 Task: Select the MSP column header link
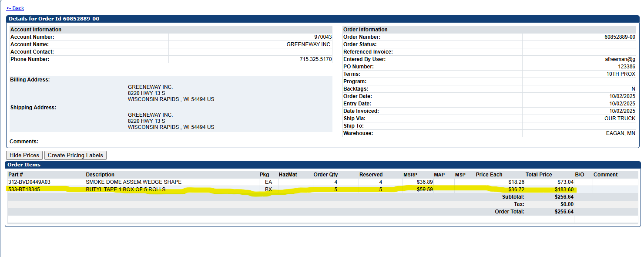tap(460, 175)
